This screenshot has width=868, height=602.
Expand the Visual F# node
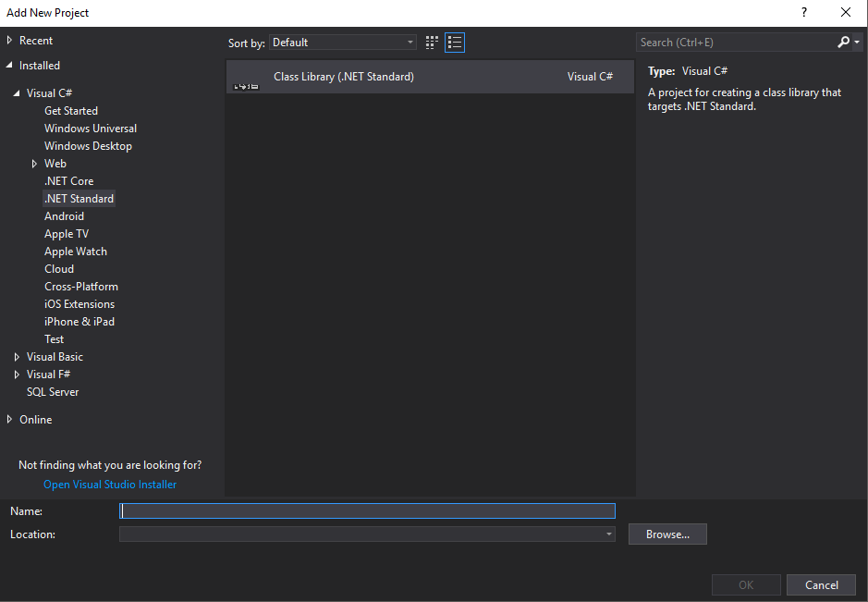(x=18, y=375)
